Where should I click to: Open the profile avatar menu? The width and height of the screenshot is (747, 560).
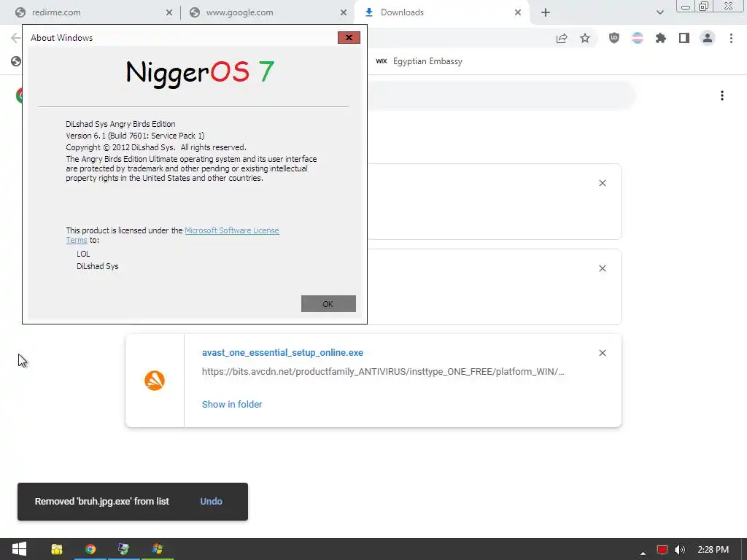pos(708,38)
